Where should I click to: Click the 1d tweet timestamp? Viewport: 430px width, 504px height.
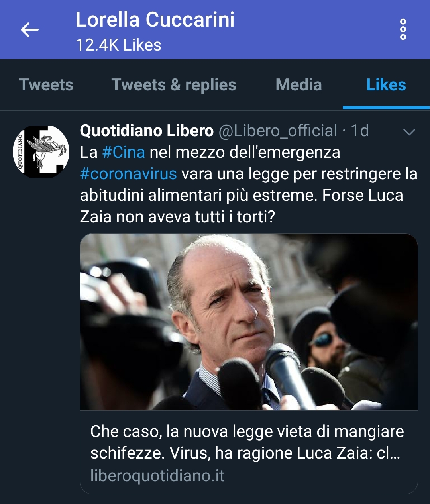coord(359,131)
